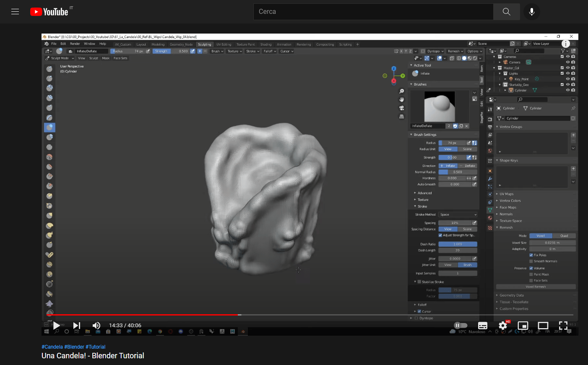This screenshot has width=588, height=365.
Task: Open the Brush dropdown in the header
Action: (x=217, y=51)
